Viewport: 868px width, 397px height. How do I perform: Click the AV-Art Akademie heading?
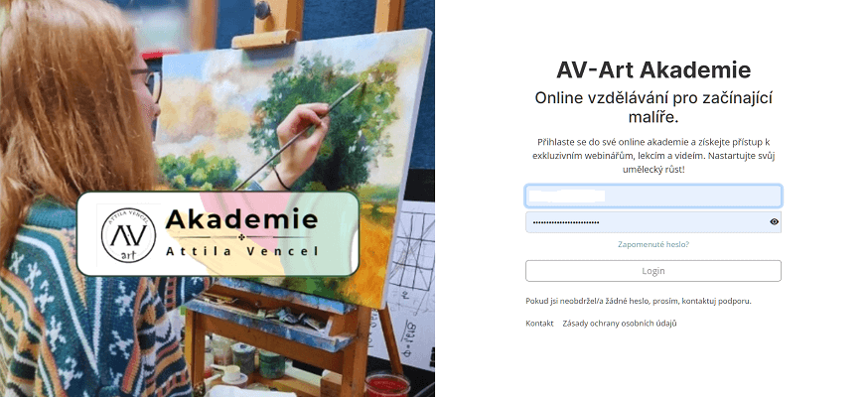653,70
